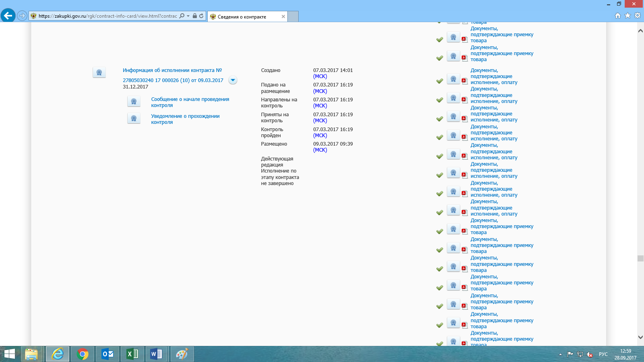644x362 pixels.
Task: Open browser Tools with the gear icon
Action: (x=638, y=16)
